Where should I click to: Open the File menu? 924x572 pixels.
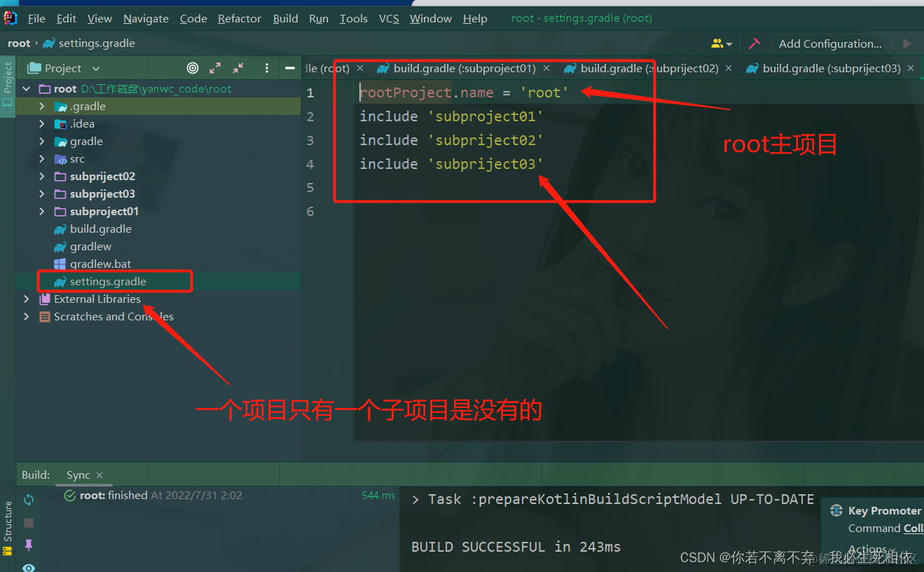coord(36,19)
